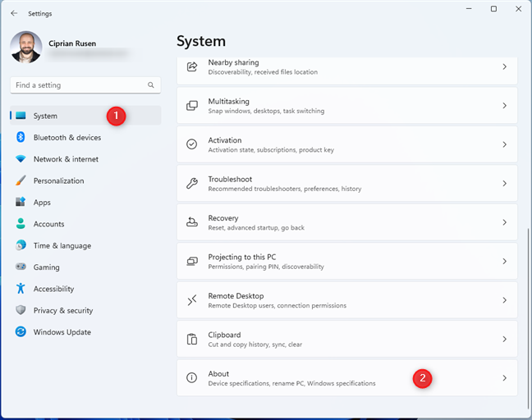Click the Projecting to this PC icon
The image size is (532, 420).
point(192,261)
